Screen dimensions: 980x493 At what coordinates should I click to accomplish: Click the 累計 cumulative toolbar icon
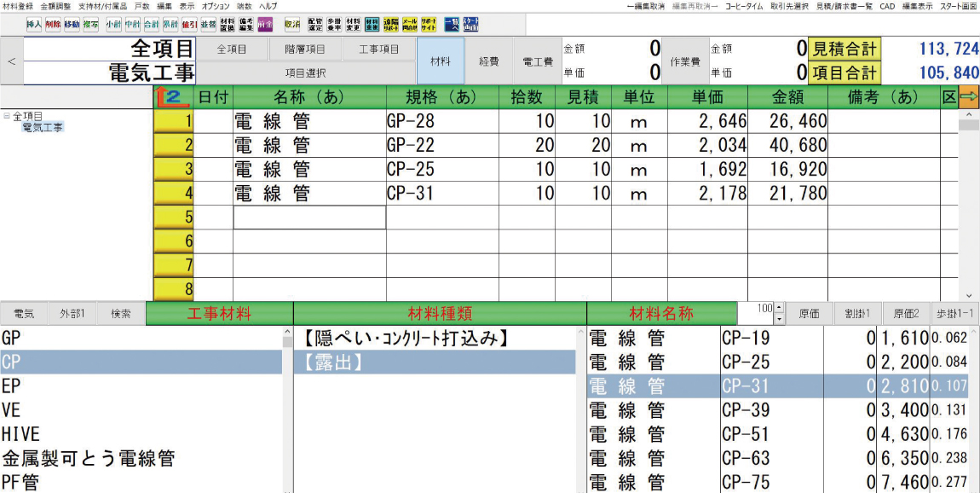point(170,25)
